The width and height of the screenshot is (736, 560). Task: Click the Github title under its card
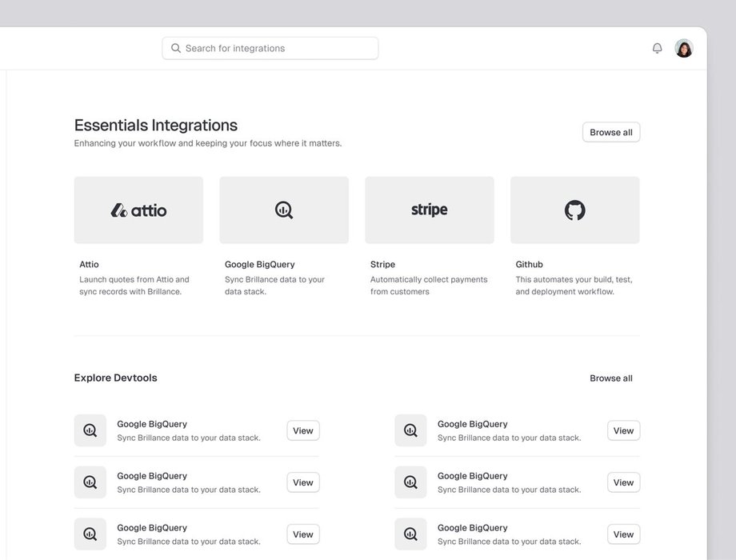[x=529, y=264]
